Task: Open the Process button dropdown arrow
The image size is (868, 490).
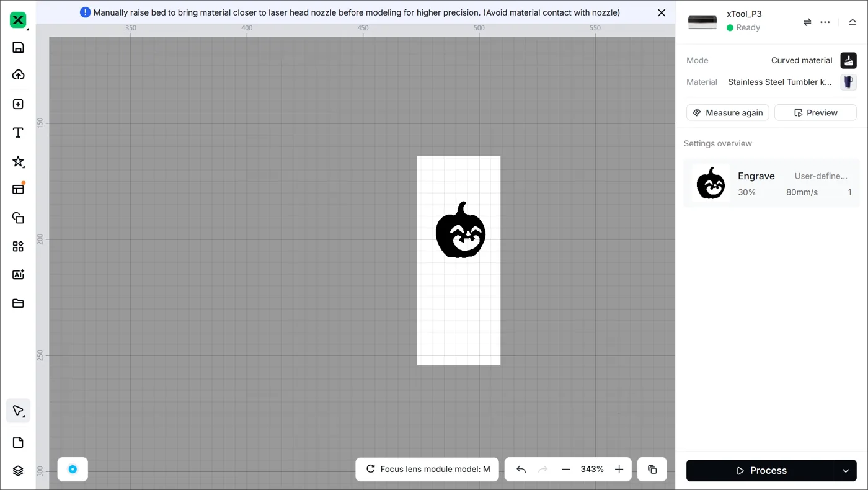Action: (846, 471)
